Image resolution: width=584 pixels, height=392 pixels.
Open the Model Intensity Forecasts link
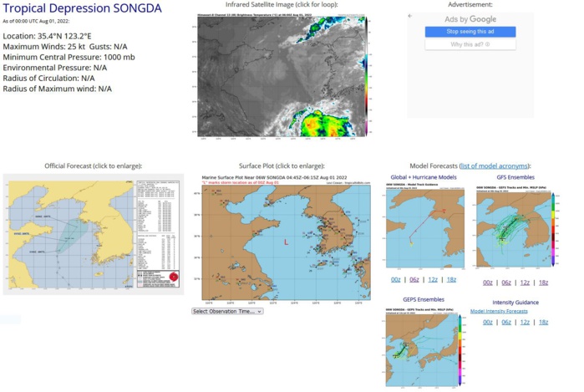pyautogui.click(x=508, y=311)
